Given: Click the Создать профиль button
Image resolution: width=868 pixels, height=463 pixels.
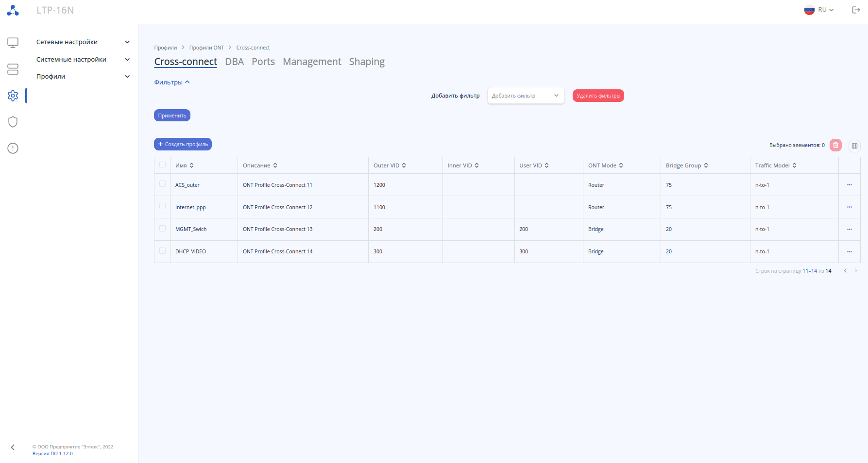Looking at the screenshot, I should tap(183, 144).
